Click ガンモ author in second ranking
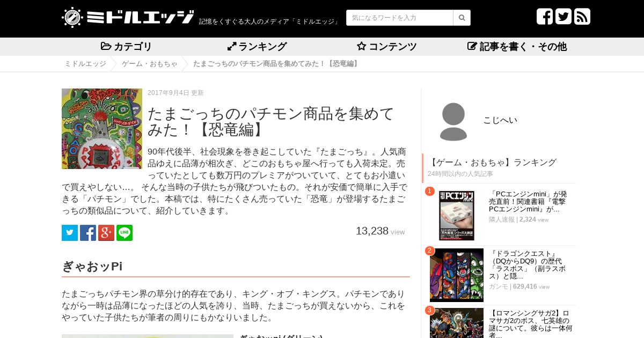Image resolution: width=644 pixels, height=338 pixels. click(x=499, y=286)
